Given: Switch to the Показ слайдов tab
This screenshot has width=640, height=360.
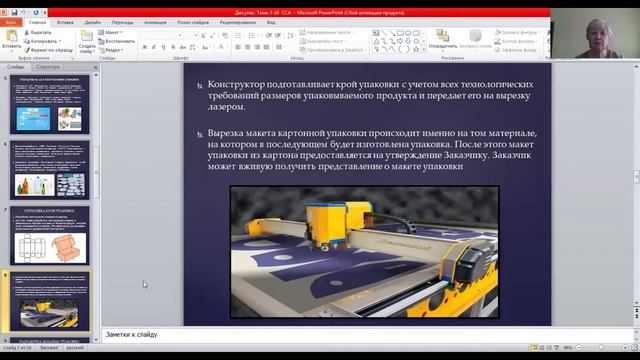Looking at the screenshot, I should (193, 22).
